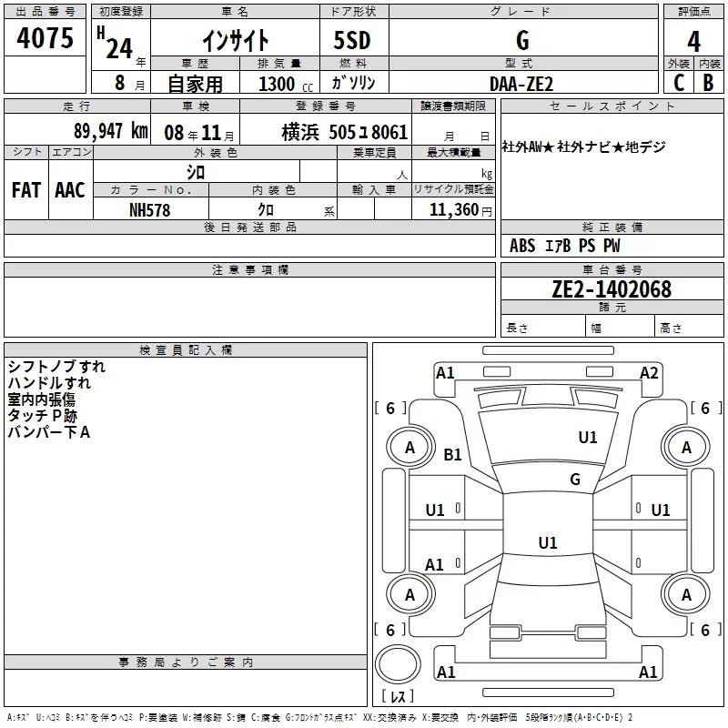Image resolution: width=728 pixels, height=728 pixels.
Task: Click the upper-left wheel circle marked A
Action: 409,447
